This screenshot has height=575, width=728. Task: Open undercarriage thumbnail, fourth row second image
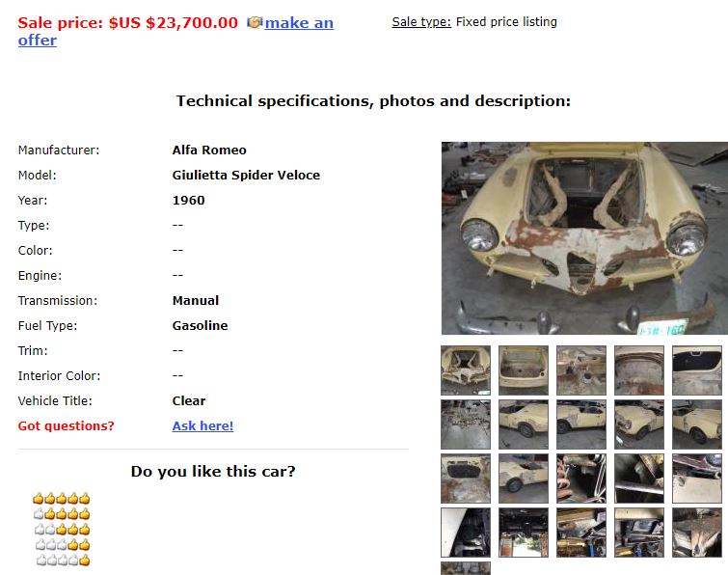point(524,533)
